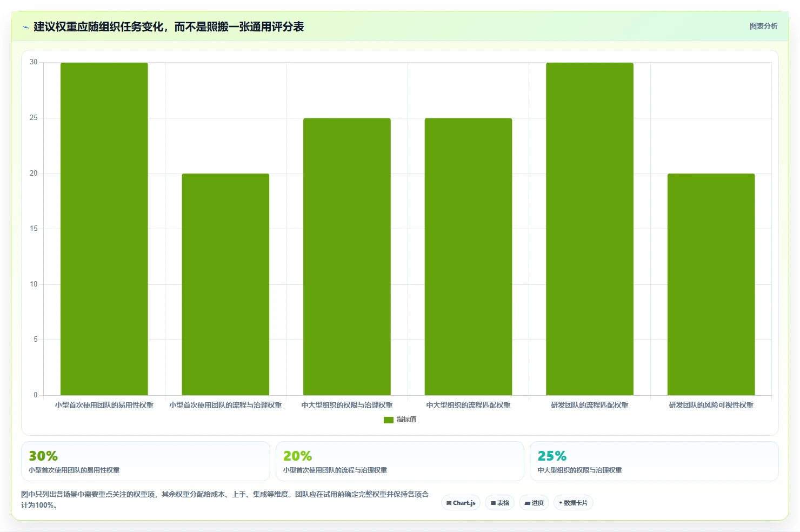
Task: Click the bar for 中大型组织的权限与治理权重
Action: click(347, 257)
